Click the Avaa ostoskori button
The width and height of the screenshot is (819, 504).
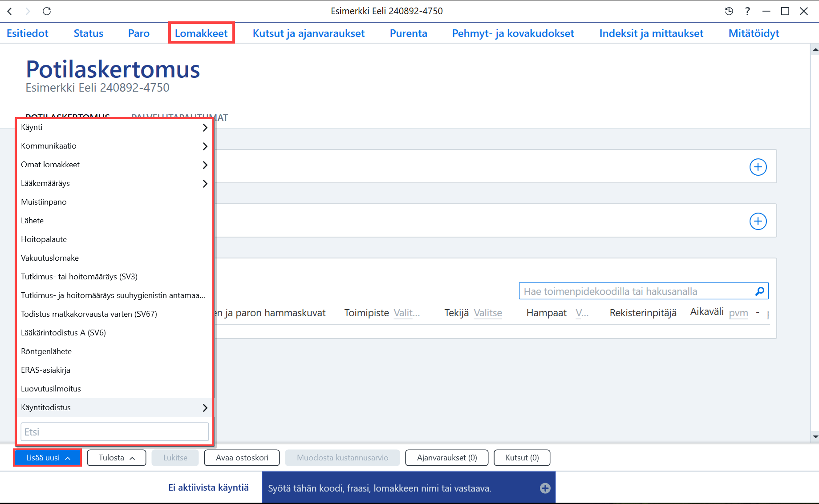(242, 458)
